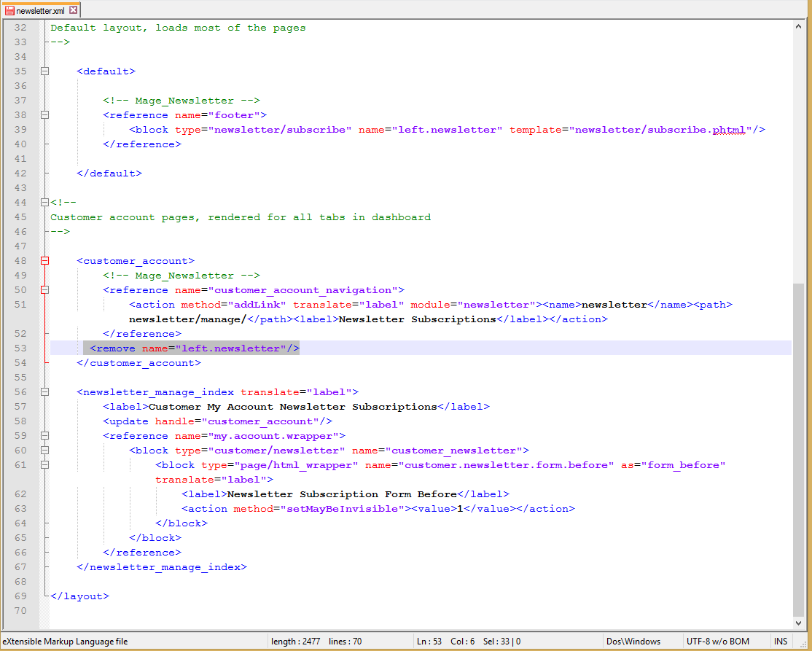The width and height of the screenshot is (812, 651).
Task: Click the </customer_account> closing tag
Action: (138, 363)
